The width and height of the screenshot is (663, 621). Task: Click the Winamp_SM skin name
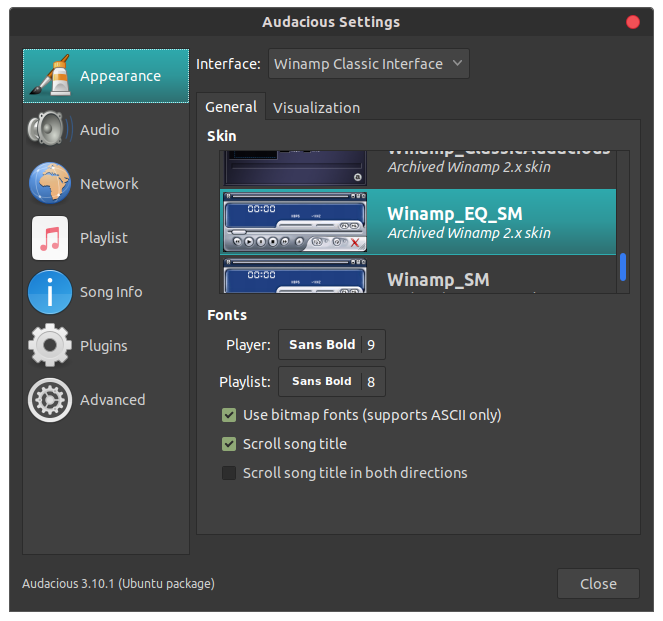click(x=438, y=280)
